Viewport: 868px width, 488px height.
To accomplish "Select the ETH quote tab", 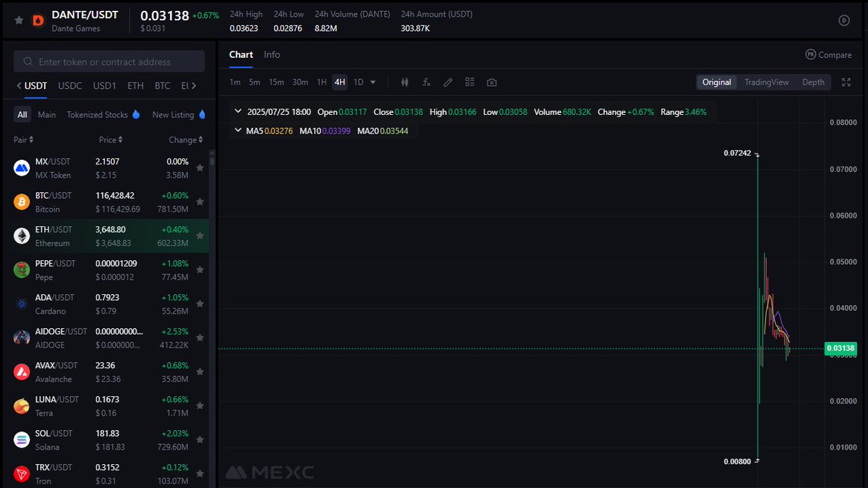I will (136, 86).
